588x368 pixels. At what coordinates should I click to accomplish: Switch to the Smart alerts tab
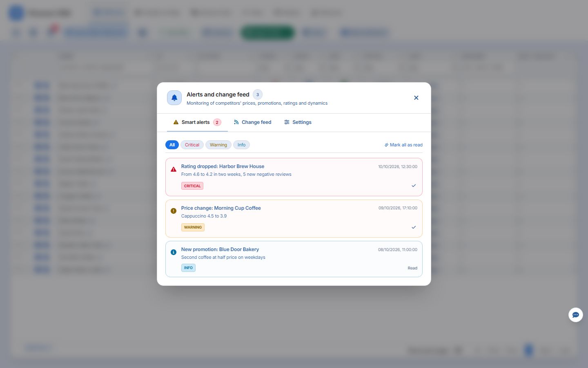coord(197,122)
